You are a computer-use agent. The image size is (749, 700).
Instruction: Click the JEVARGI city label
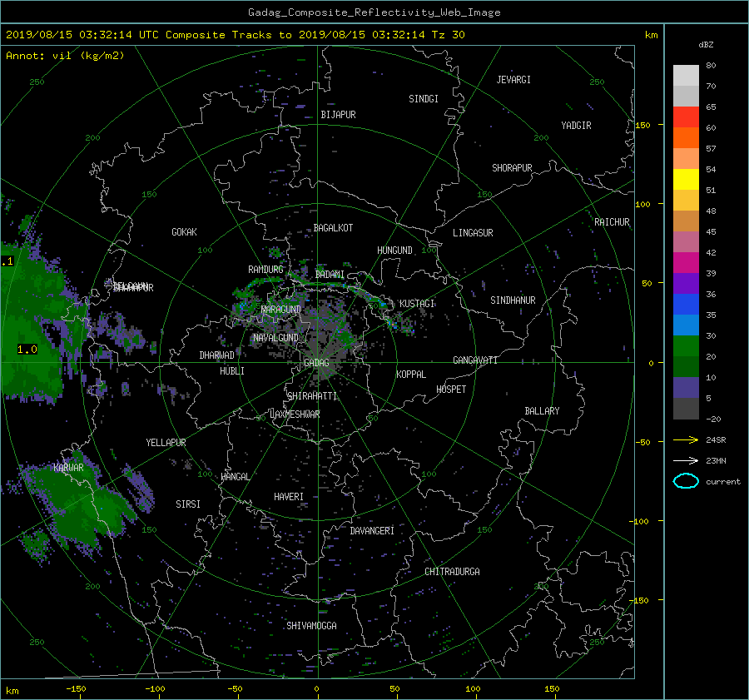(x=513, y=80)
